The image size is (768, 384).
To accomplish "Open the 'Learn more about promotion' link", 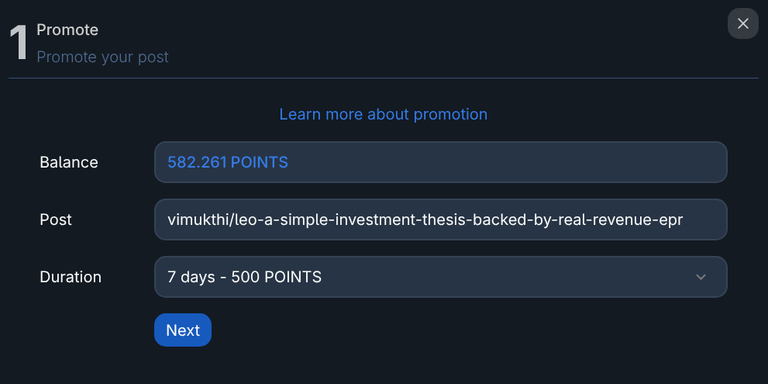I will (x=383, y=114).
